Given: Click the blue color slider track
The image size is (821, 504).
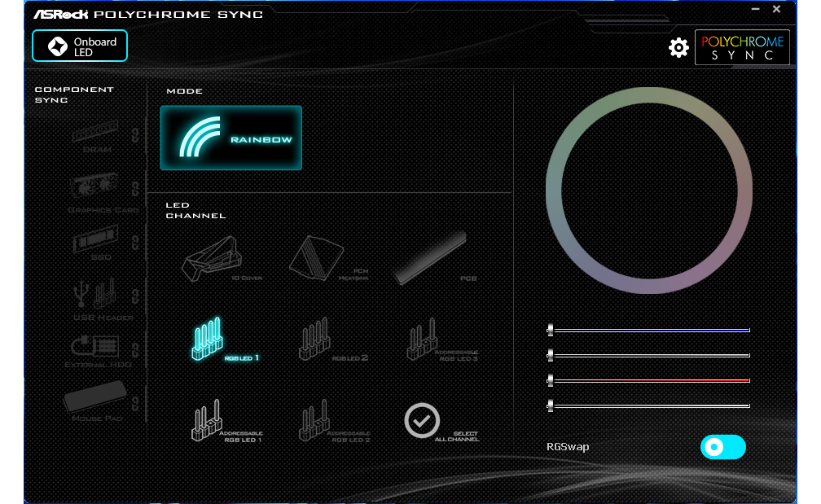Looking at the screenshot, I should click(649, 331).
